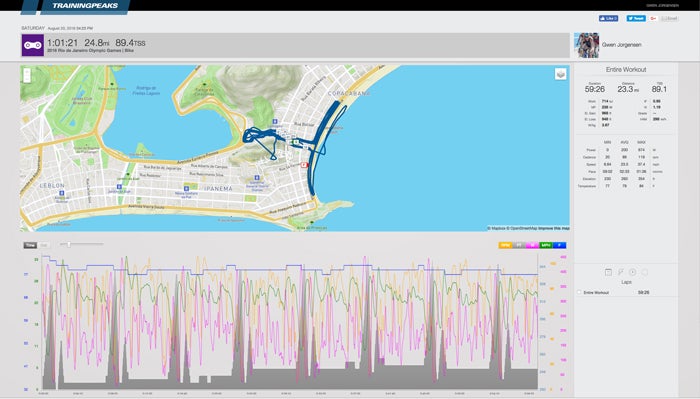700x399 pixels.
Task: Toggle the pink W power series
Action: 532,245
